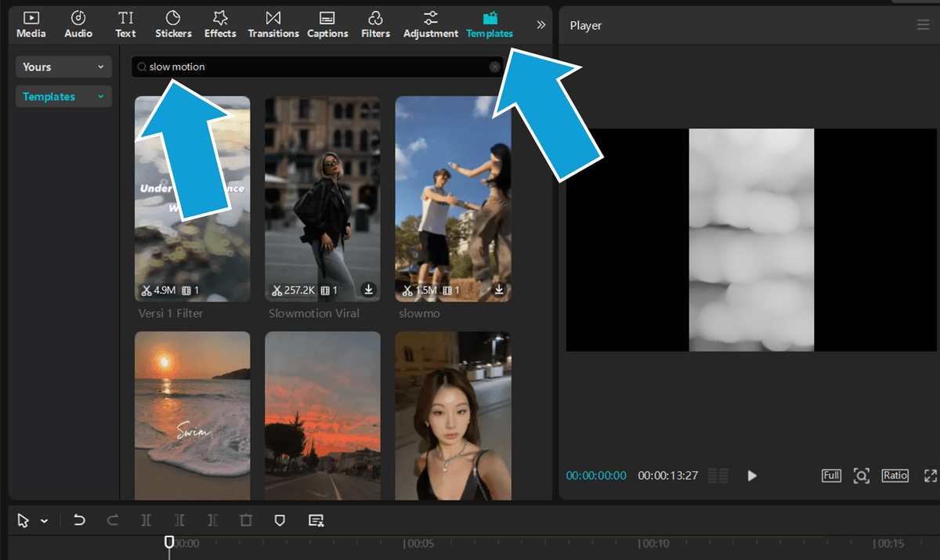The height and width of the screenshot is (560, 940).
Task: Click the 'Versi 1 Filter' label
Action: [x=172, y=313]
